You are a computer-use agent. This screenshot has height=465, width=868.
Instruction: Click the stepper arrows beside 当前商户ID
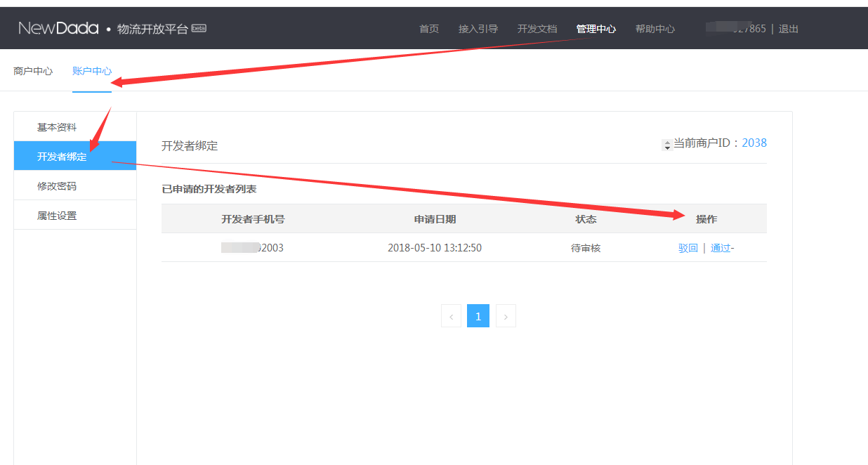tap(667, 145)
